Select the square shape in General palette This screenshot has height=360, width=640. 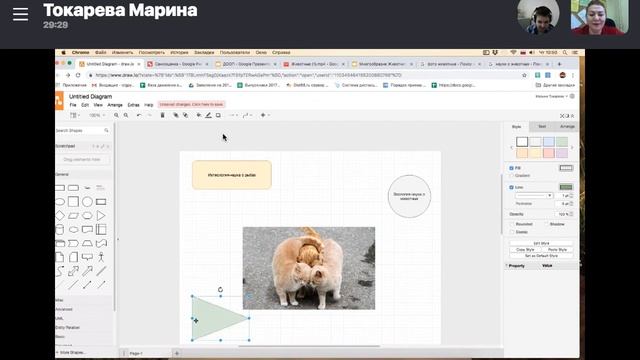[73, 202]
